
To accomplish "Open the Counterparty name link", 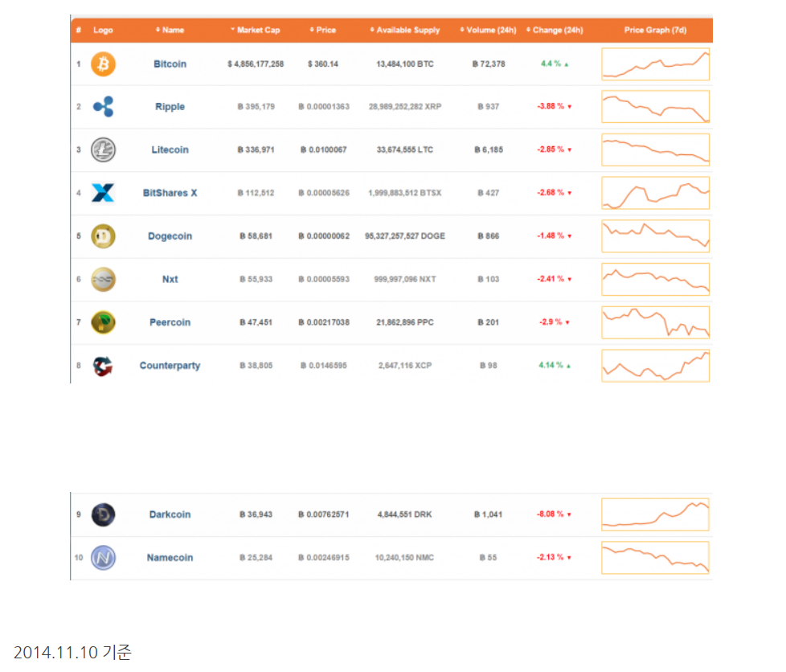I will coord(170,366).
